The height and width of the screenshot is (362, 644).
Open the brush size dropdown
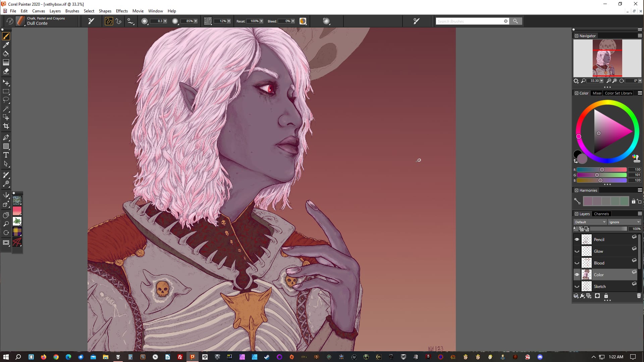165,21
